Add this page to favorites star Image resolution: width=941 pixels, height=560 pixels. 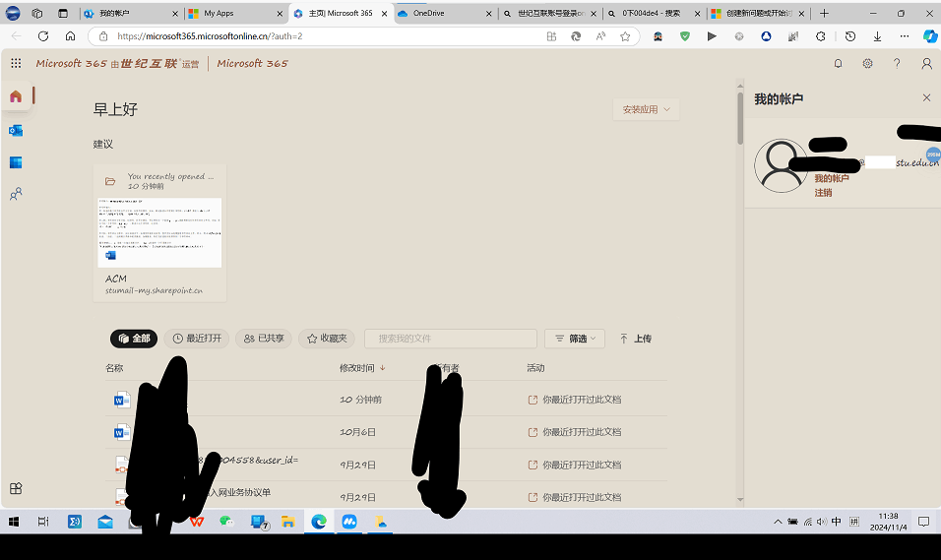(x=625, y=36)
